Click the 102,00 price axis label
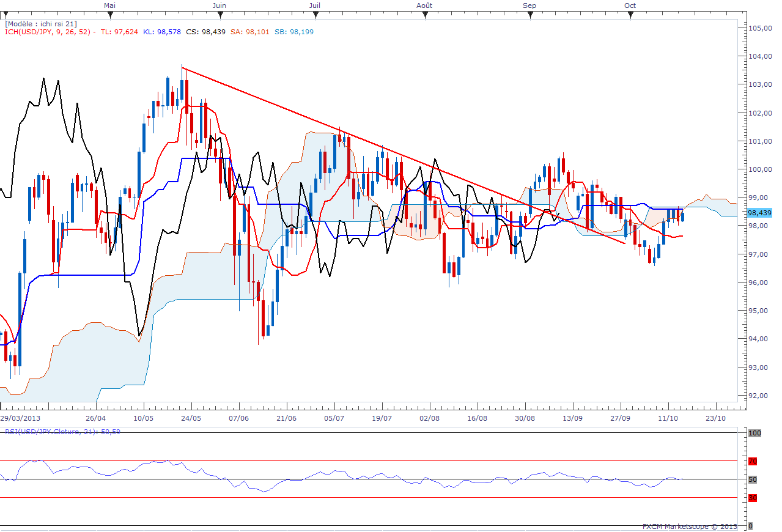Image resolution: width=782 pixels, height=532 pixels. tap(759, 113)
